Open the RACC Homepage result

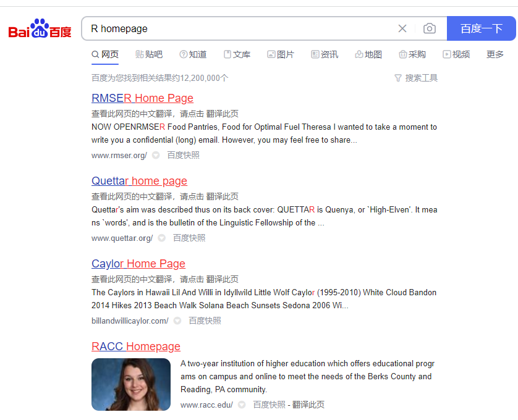136,346
